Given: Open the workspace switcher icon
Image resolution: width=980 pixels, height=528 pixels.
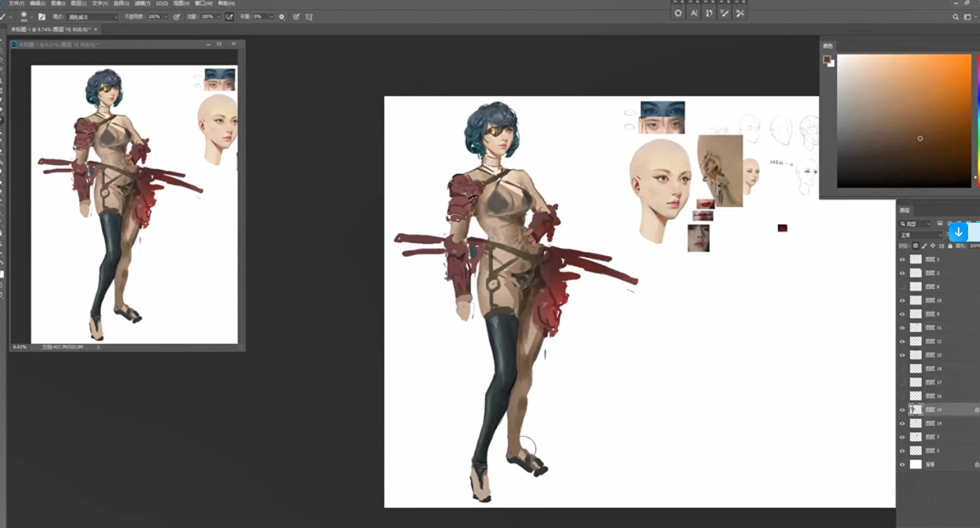Looking at the screenshot, I should click(x=968, y=17).
